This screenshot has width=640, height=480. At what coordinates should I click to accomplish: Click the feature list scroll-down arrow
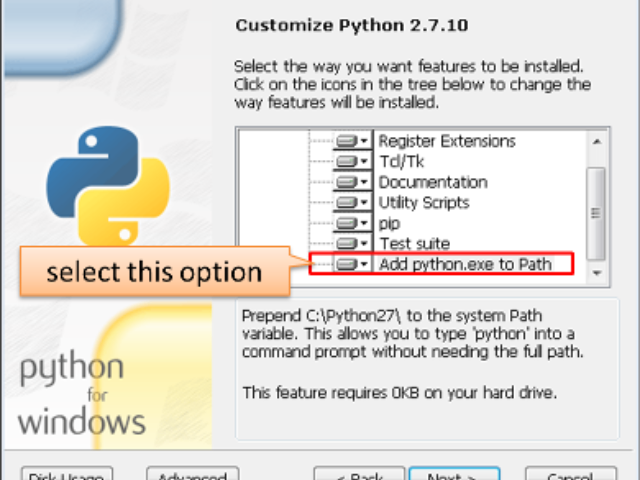coord(597,273)
